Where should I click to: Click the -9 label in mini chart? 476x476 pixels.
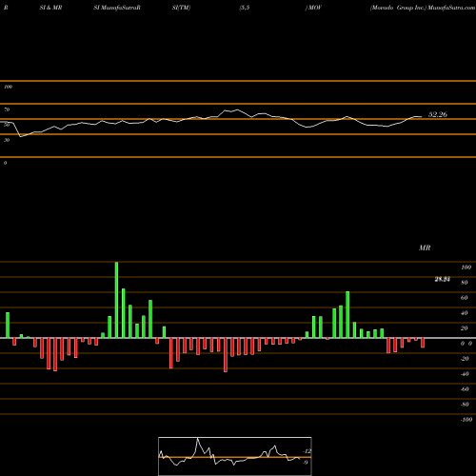(305, 463)
